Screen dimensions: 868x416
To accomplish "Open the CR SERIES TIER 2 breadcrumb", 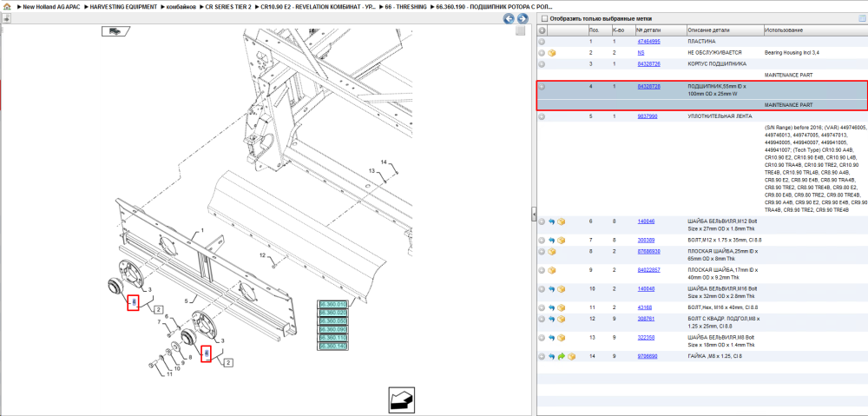I will [x=228, y=6].
